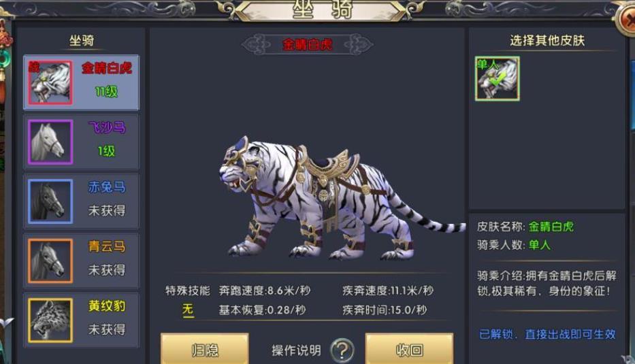
Task: Select the 青云马 horse icon
Action: 50,261
